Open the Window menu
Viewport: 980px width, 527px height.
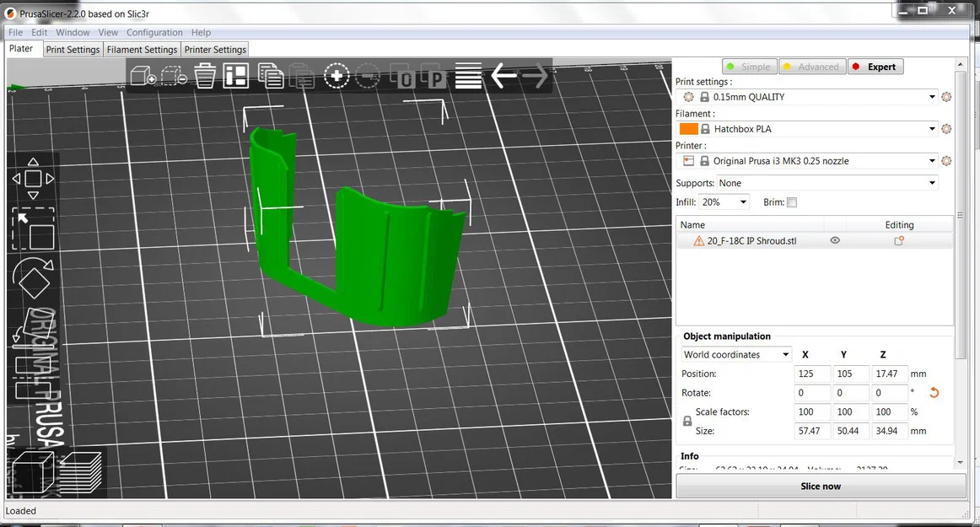click(73, 33)
